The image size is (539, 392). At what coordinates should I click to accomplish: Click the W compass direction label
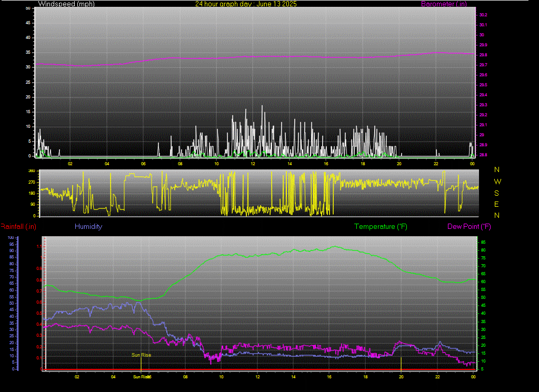click(497, 182)
